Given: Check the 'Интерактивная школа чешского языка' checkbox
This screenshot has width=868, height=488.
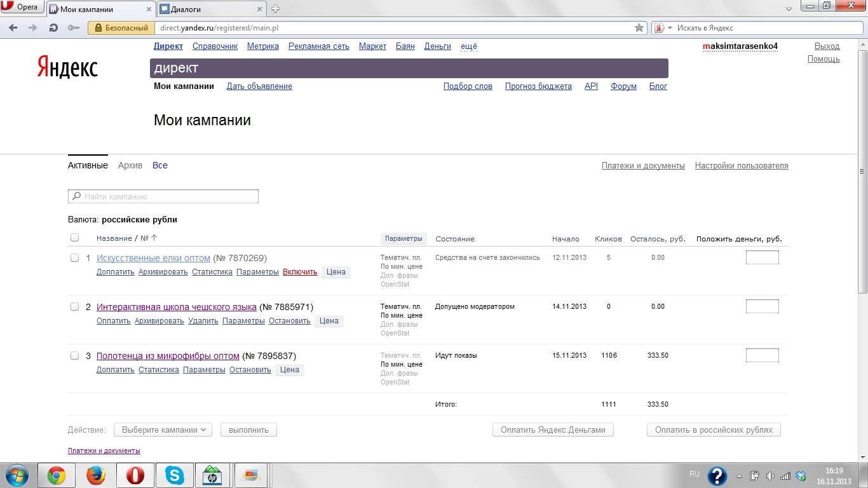Looking at the screenshot, I should [x=74, y=307].
